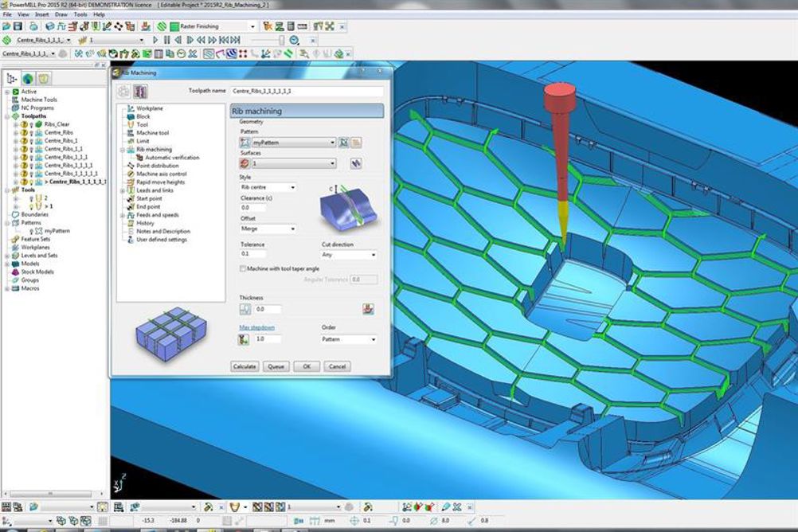798x532 pixels.
Task: Select Stock Models in the explorer
Action: [x=37, y=272]
